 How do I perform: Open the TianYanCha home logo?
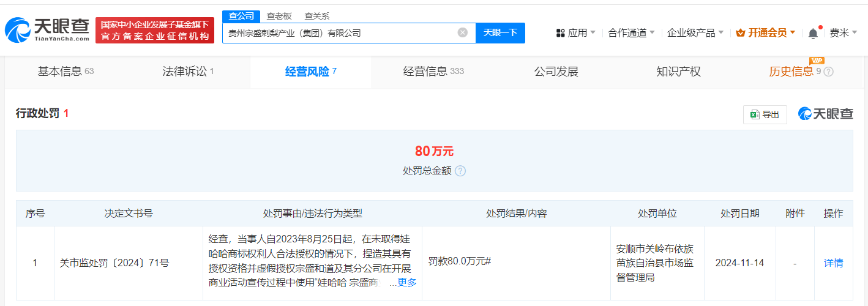point(47,30)
